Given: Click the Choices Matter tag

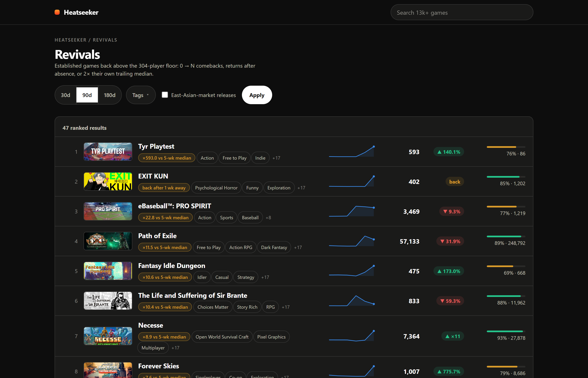Looking at the screenshot, I should (x=213, y=307).
